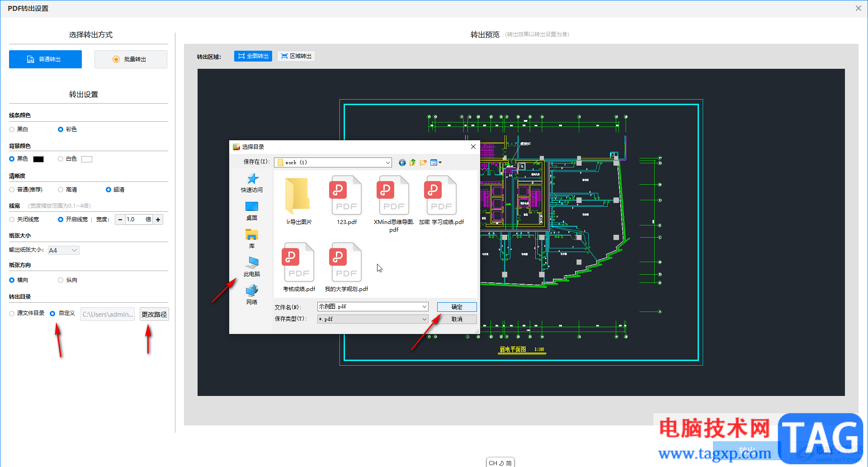Open the 输出纸张大小 A4 dropdown
868x467 pixels.
point(63,250)
